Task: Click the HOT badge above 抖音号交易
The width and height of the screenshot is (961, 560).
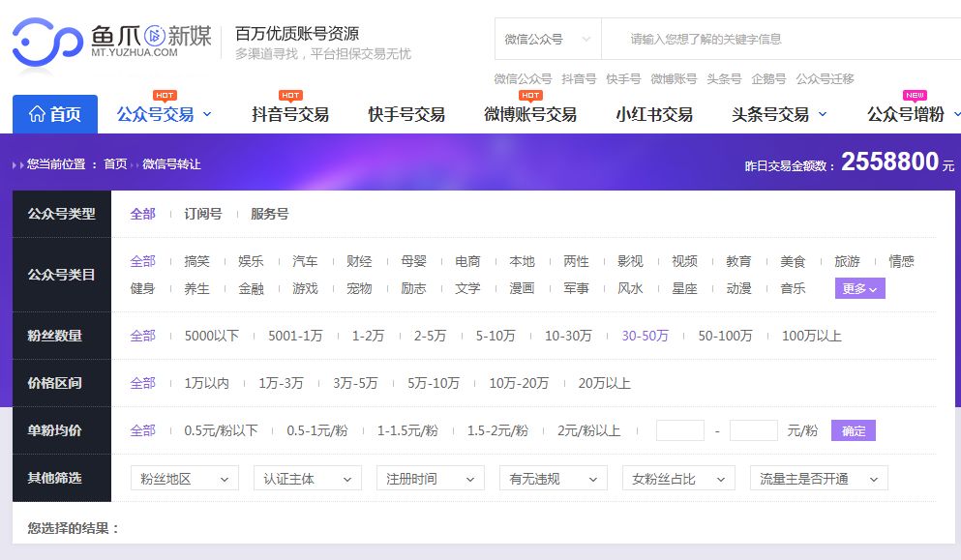Action: pyautogui.click(x=290, y=95)
